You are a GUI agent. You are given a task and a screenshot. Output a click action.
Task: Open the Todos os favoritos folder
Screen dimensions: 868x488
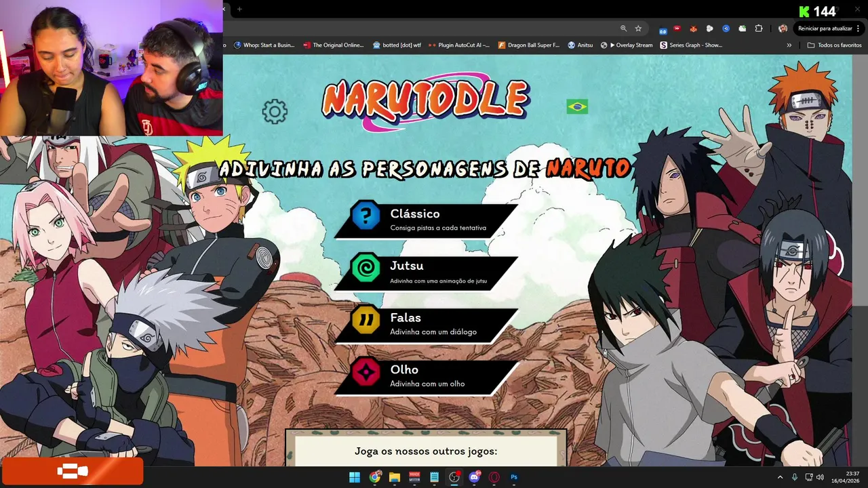pyautogui.click(x=834, y=45)
